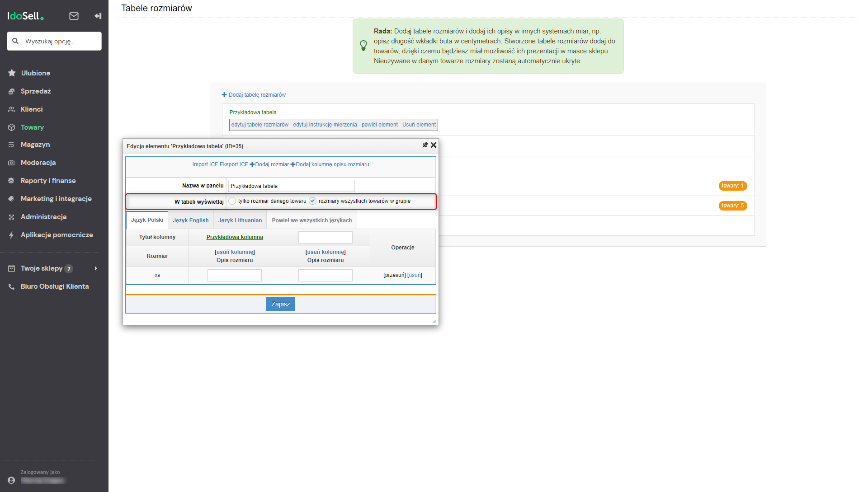Select 'rozmiary wszystkich towarów w grupie' radio
The height and width of the screenshot is (492, 868).
[312, 201]
